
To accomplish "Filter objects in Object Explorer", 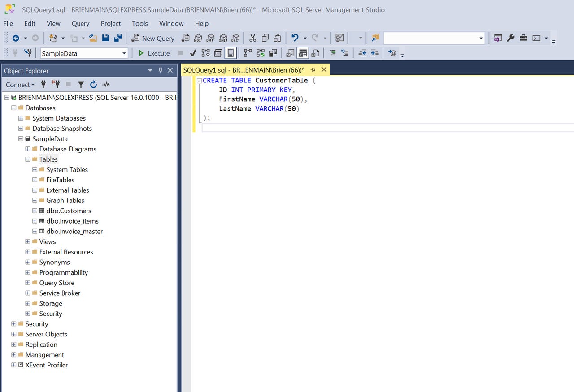I will [81, 84].
